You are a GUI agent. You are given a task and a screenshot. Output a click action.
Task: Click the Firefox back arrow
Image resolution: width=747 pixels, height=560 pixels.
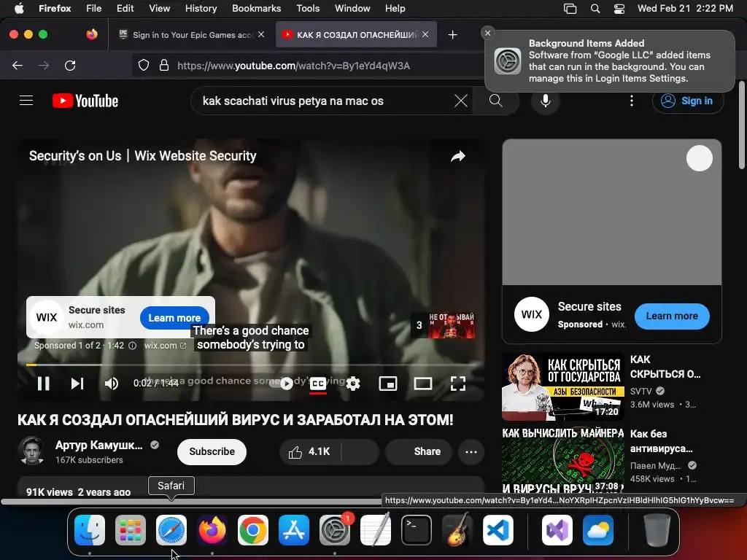18,65
